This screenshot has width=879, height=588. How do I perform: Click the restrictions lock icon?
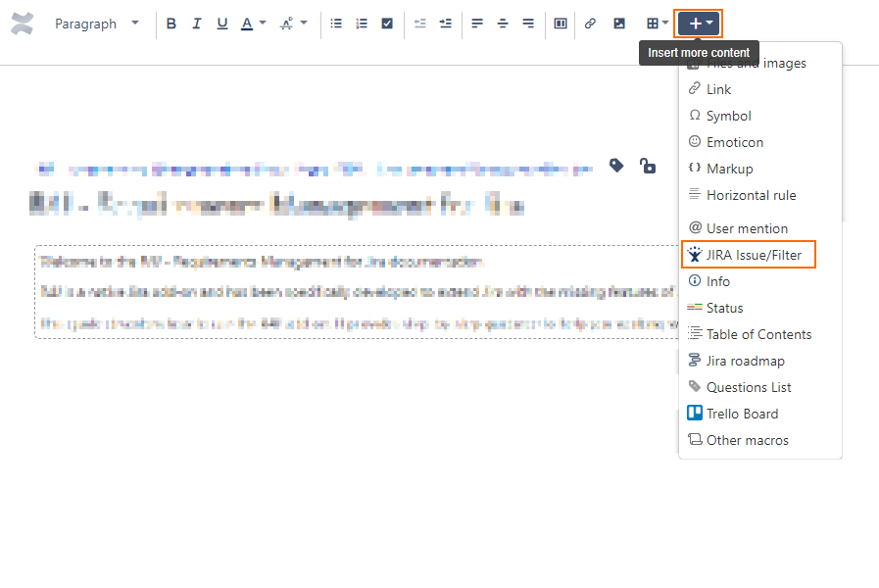pos(648,167)
